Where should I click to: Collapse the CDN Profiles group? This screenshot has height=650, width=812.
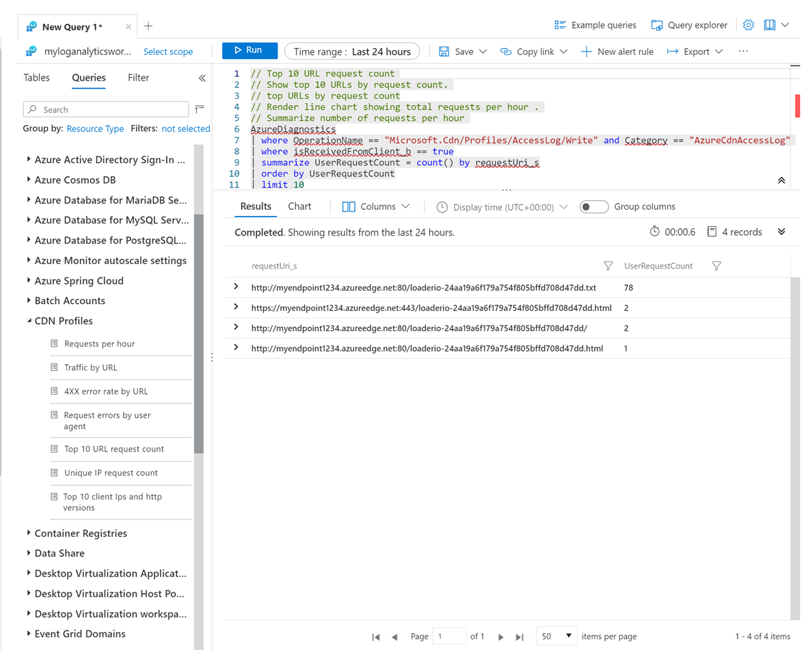tap(28, 321)
